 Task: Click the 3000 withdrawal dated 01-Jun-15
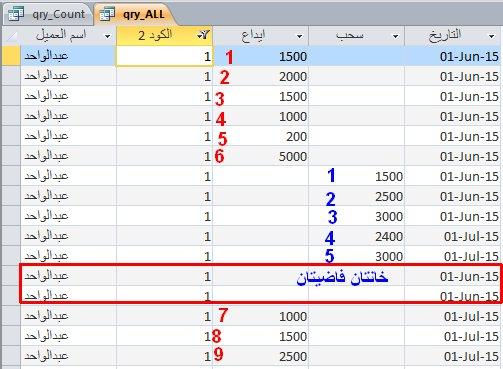coord(389,217)
